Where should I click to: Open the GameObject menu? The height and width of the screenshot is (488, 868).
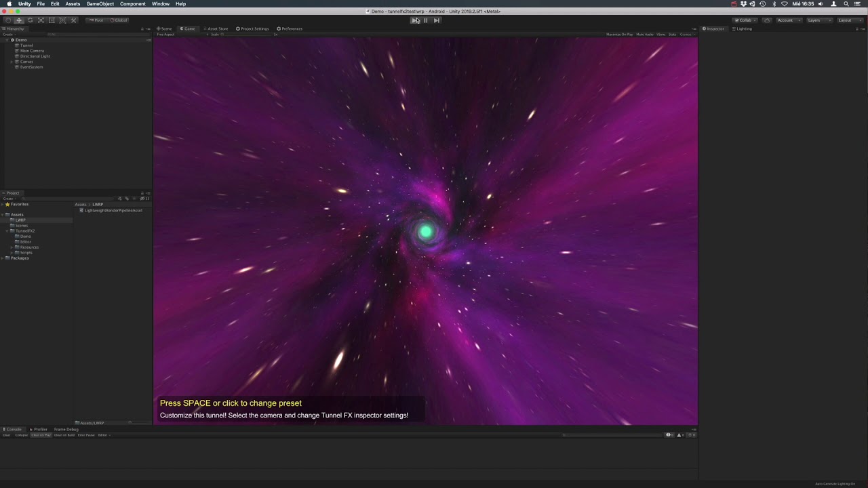[100, 4]
